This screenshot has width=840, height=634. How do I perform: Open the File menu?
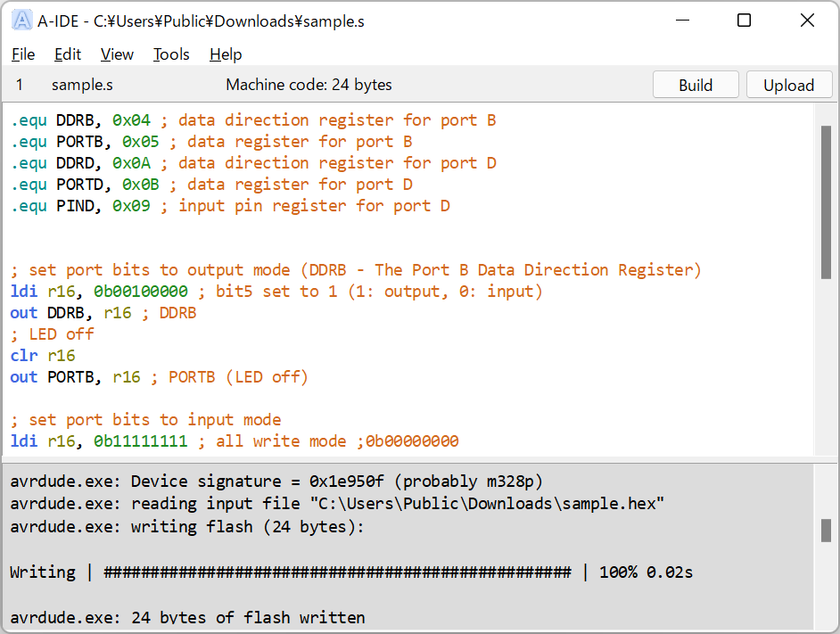pos(23,54)
